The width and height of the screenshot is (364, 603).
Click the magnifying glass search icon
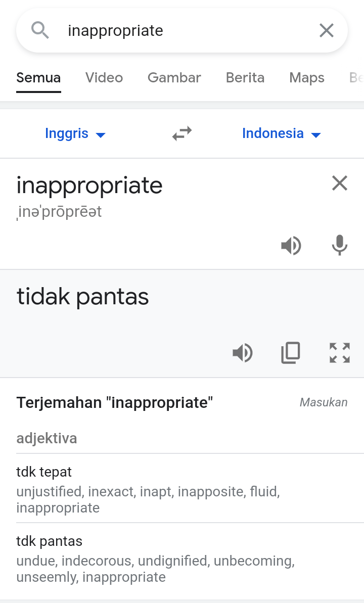(40, 30)
